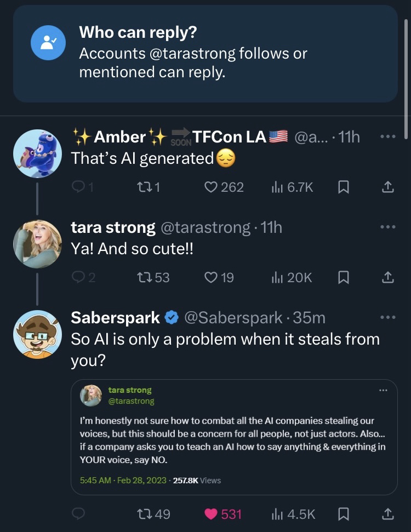Image resolution: width=411 pixels, height=532 pixels.
Task: Open tara strong's profile from reply
Action: pyautogui.click(x=113, y=227)
